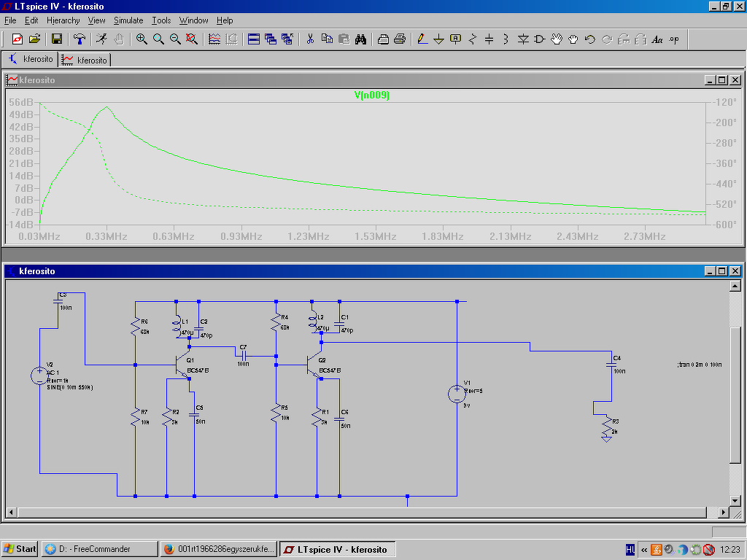Click the V[n009] trace label

(x=371, y=95)
